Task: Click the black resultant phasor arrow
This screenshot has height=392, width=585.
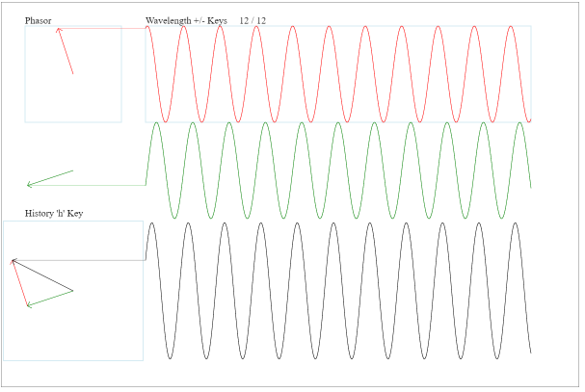Action: click(x=42, y=275)
